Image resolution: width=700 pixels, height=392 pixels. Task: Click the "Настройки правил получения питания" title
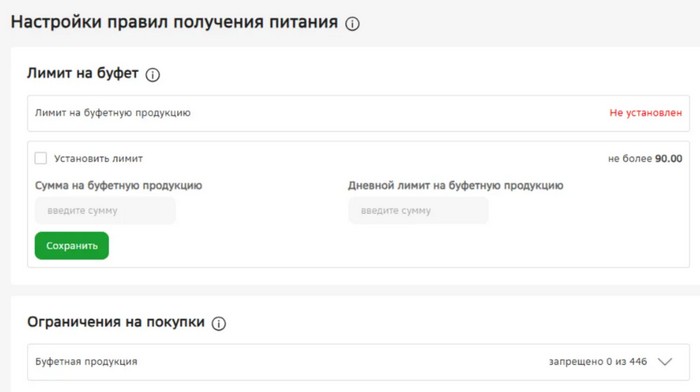pyautogui.click(x=174, y=22)
